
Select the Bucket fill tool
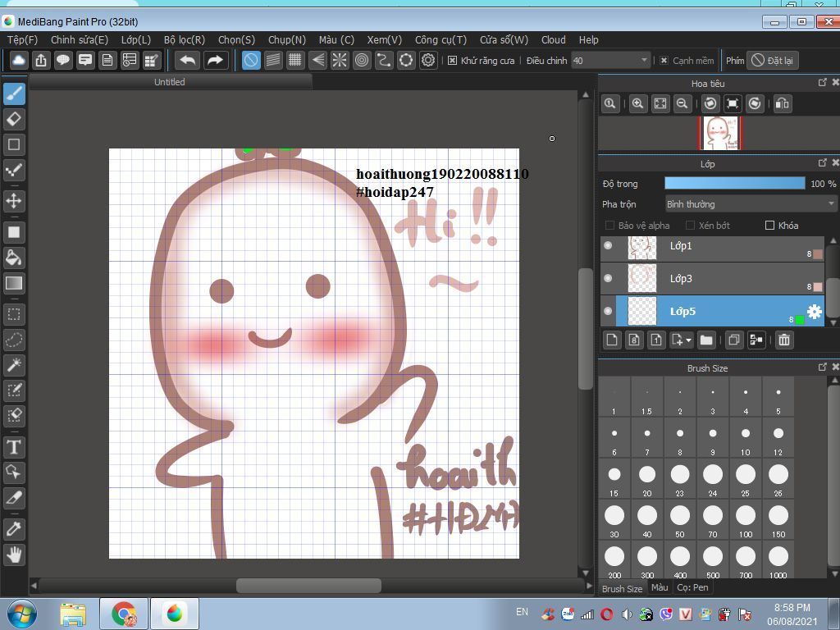click(14, 258)
